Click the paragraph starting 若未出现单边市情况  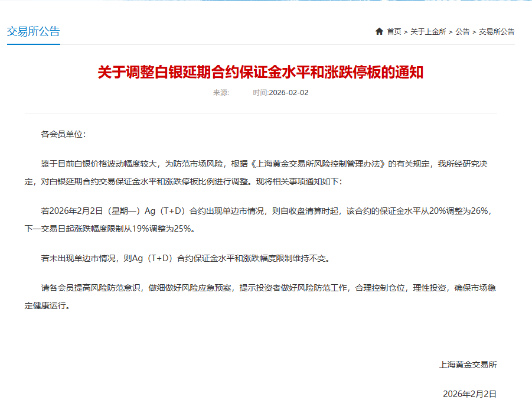pyautogui.click(x=185, y=258)
